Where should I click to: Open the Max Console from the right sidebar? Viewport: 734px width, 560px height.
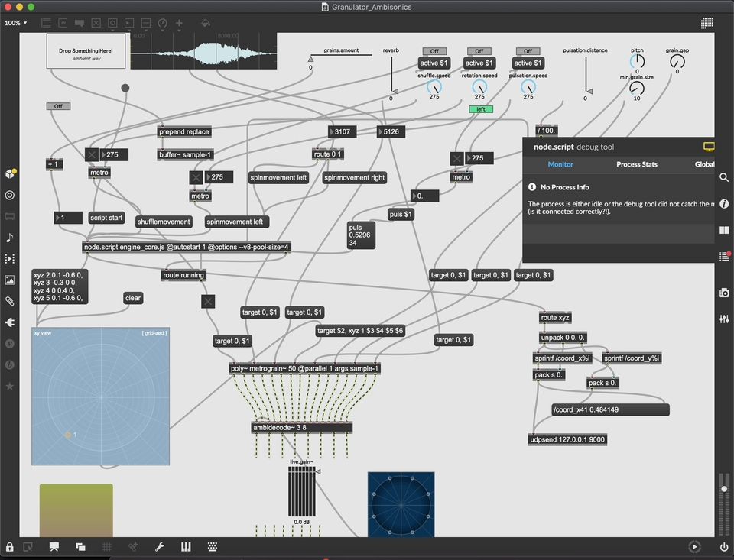[x=724, y=257]
